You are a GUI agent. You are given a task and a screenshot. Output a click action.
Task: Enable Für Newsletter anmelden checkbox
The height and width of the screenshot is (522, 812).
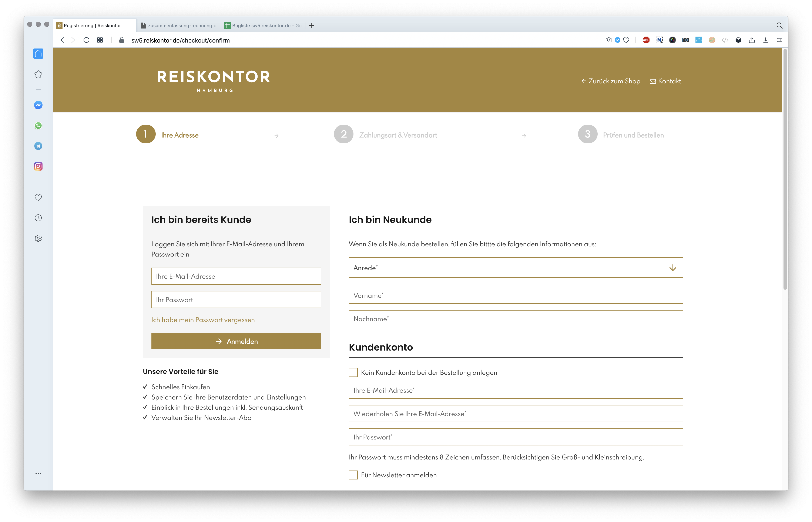[x=353, y=475]
